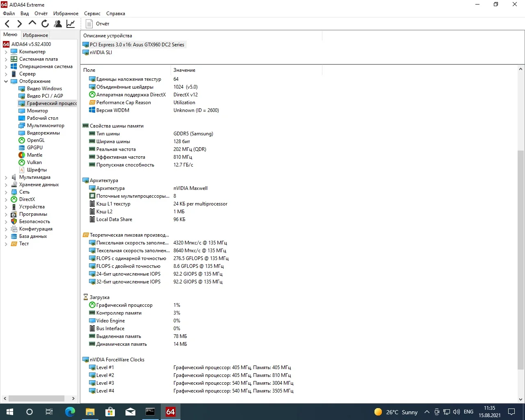Click the База данных database icon
Viewport: 525px width, 420px height.
[14, 236]
